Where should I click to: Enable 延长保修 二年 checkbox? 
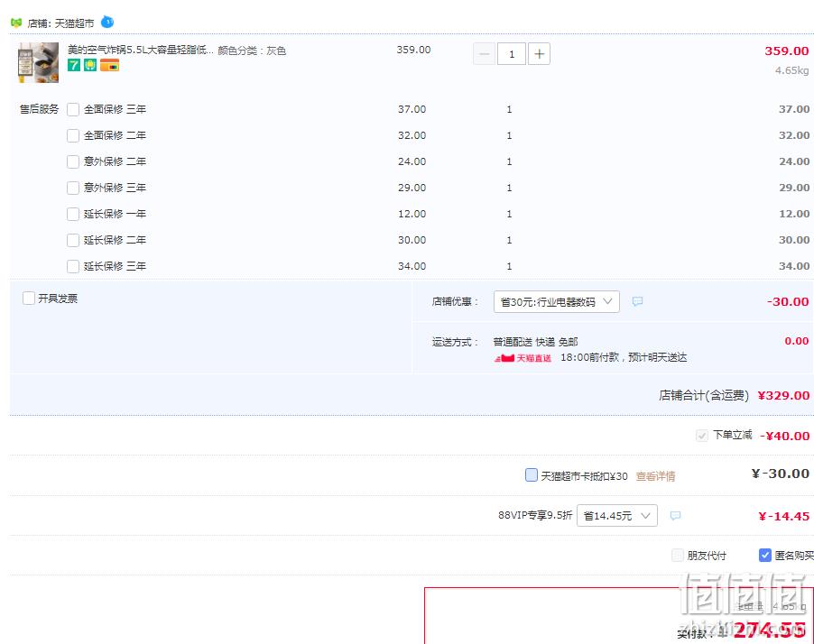click(x=73, y=240)
